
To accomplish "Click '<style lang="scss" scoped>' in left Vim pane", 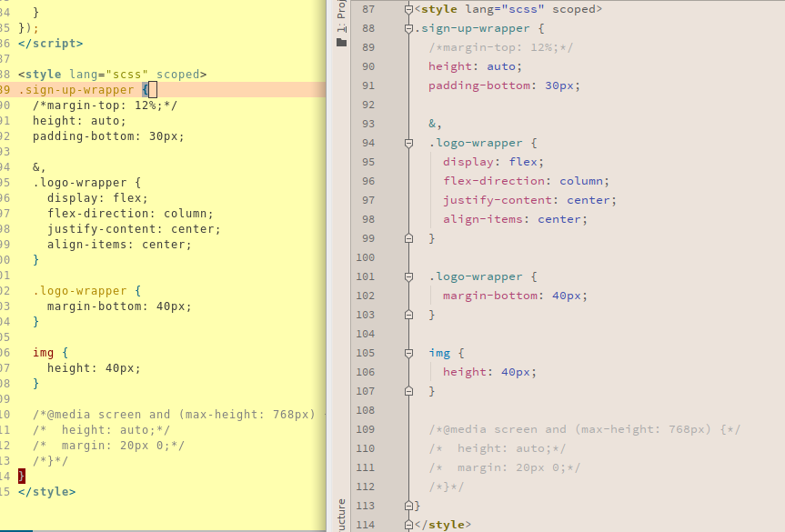I will 113,74.
